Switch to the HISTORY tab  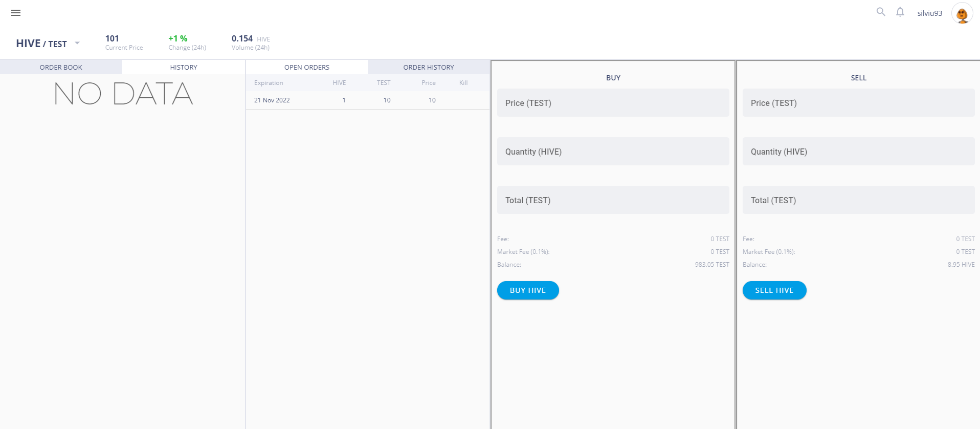click(x=184, y=67)
